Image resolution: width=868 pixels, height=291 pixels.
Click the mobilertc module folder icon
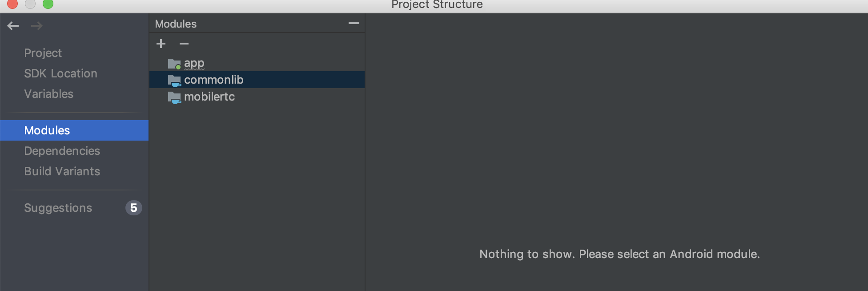174,97
